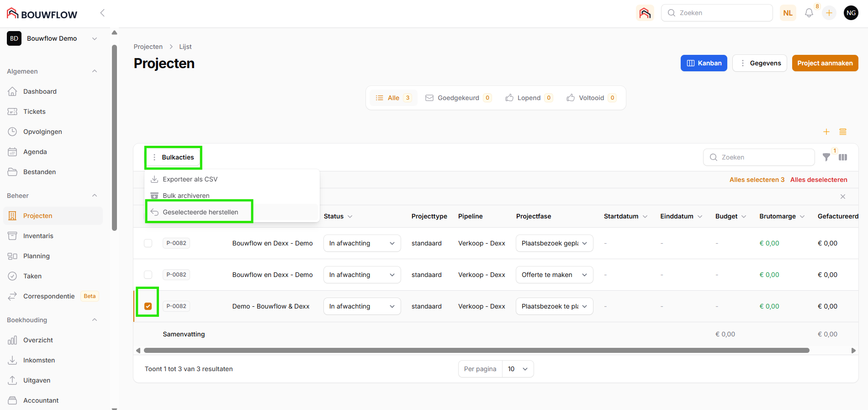Viewport: 868px width, 410px height.
Task: Uncheck the Demo - Bouwflow & Dexx row checkbox
Action: (x=148, y=306)
